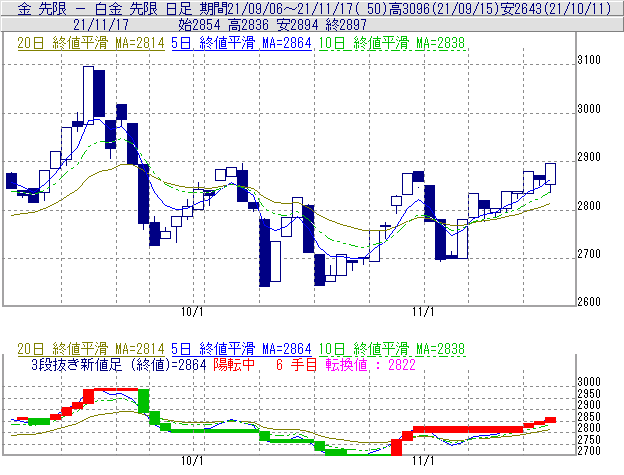
Task: Click the closing value '終2897'
Action: (346, 25)
